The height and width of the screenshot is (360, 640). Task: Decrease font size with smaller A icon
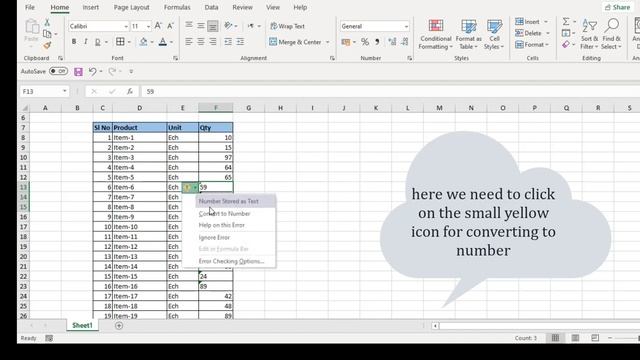point(171,26)
